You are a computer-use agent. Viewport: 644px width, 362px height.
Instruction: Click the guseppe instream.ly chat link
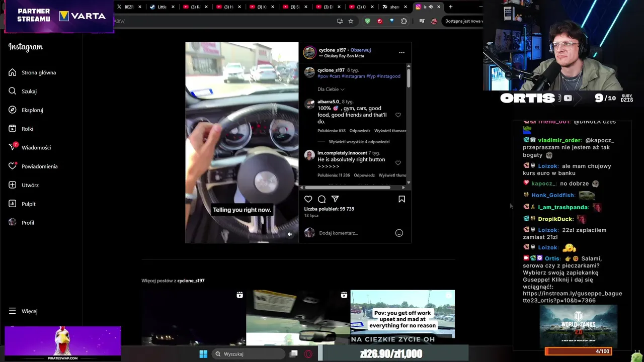coord(572,297)
